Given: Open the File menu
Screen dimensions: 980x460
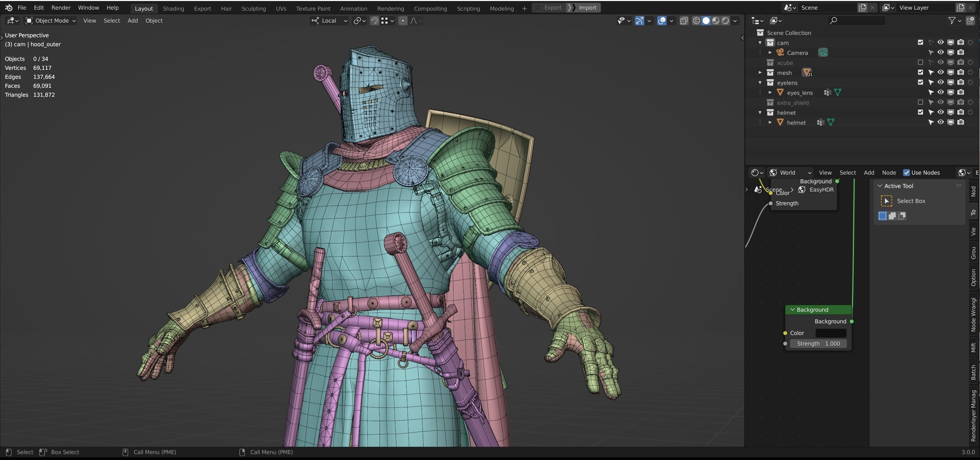Looking at the screenshot, I should click(22, 8).
